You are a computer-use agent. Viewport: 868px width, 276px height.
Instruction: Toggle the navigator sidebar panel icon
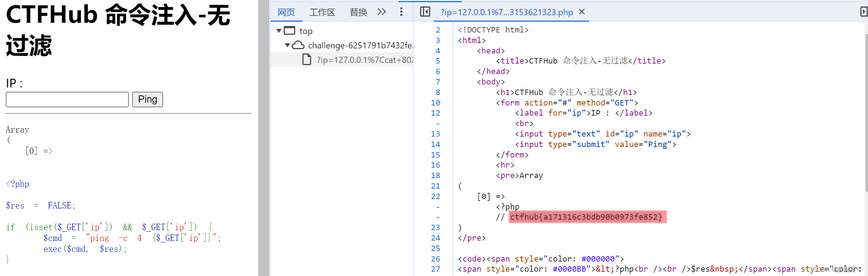click(425, 12)
